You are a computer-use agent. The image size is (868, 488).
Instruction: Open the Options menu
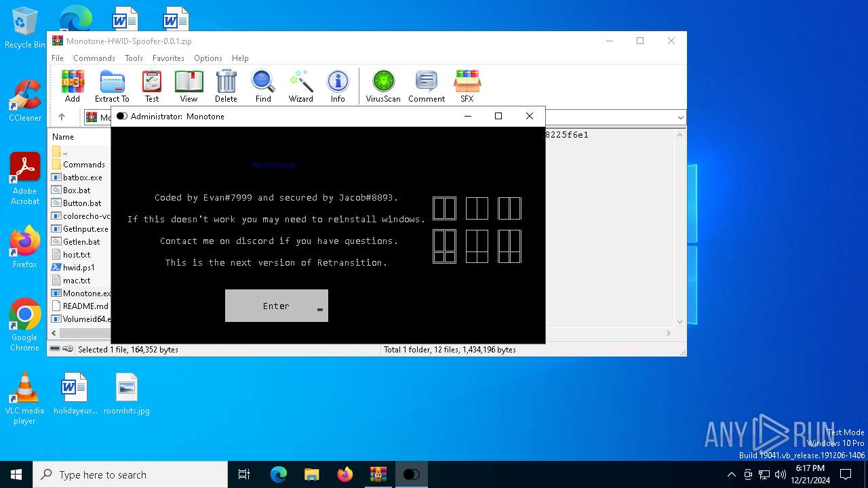click(x=208, y=58)
